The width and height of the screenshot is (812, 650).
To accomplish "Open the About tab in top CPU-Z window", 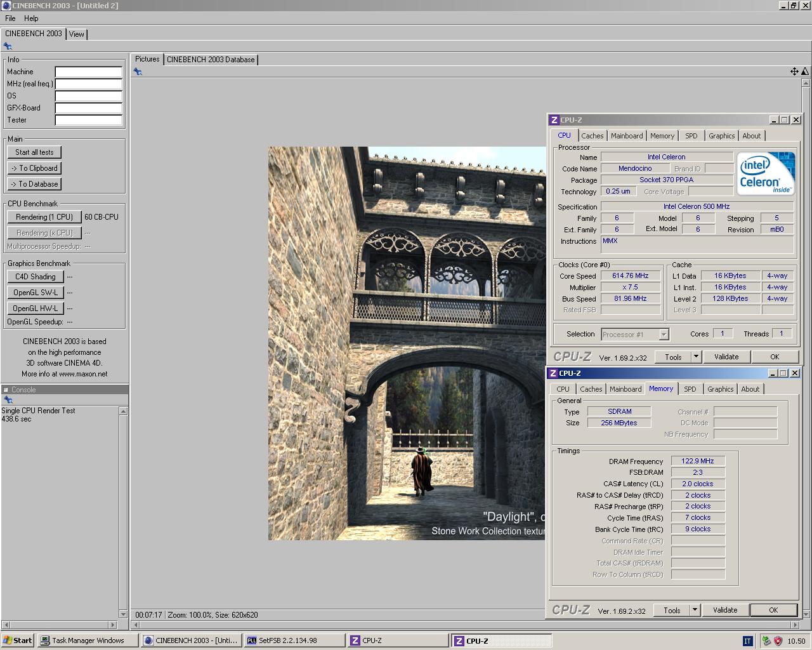I will [x=752, y=136].
